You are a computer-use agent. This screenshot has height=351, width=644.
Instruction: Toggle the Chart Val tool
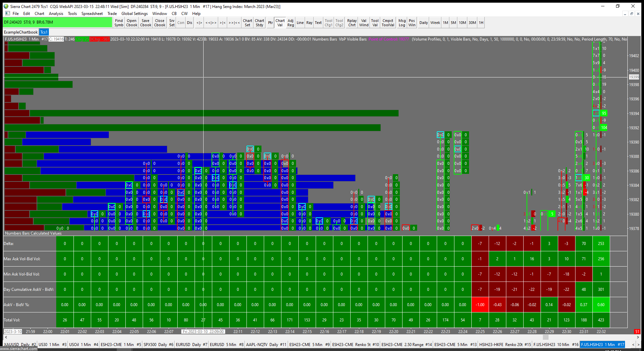point(280,23)
